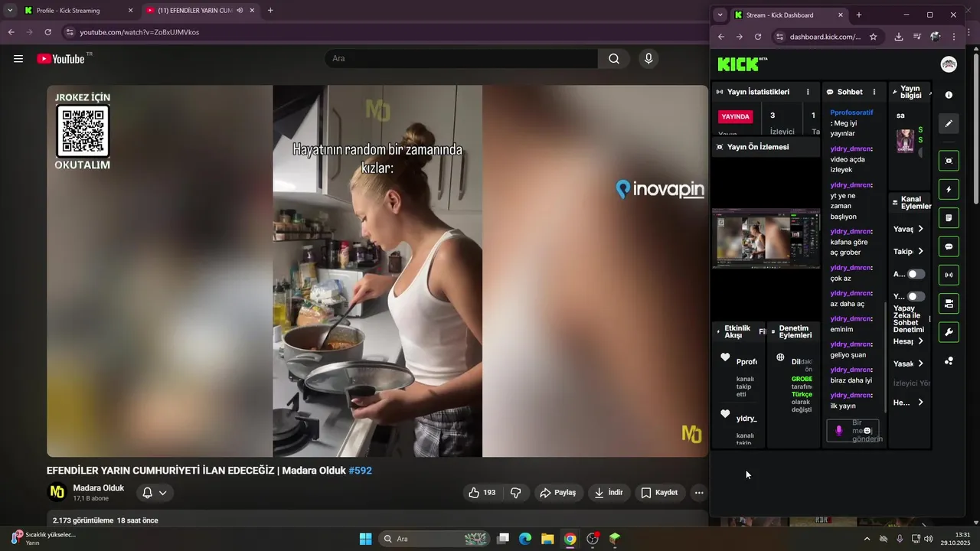
Task: Toggle the broadcast stats widget icon in Kick sidebar
Action: coord(949,275)
